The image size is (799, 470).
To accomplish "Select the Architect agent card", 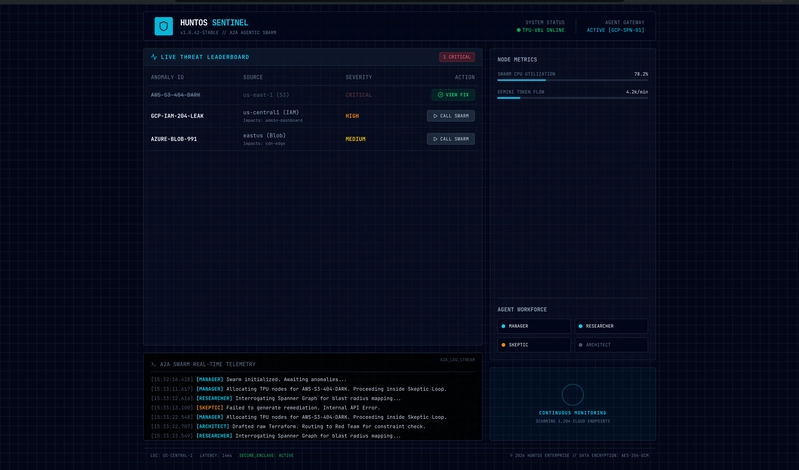I will pyautogui.click(x=611, y=345).
